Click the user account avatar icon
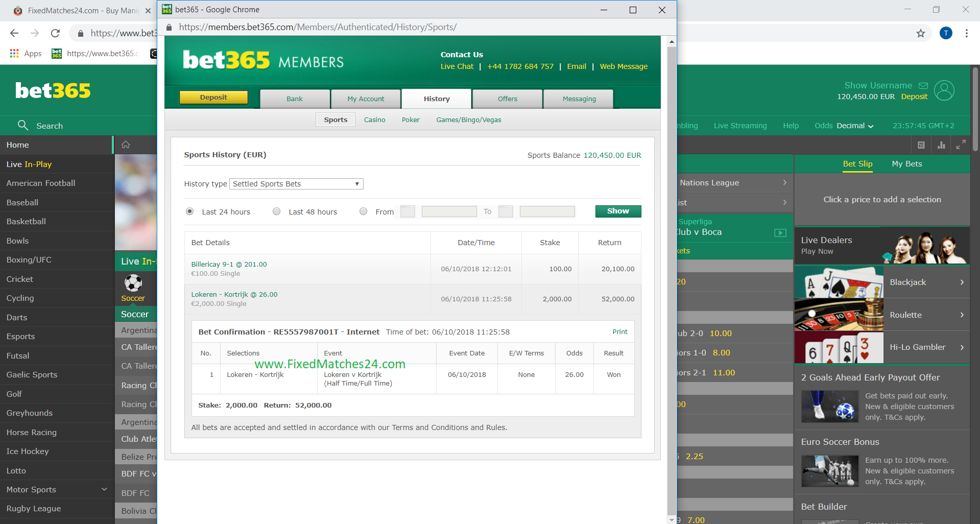Screen dimensions: 980x524 point(944,91)
